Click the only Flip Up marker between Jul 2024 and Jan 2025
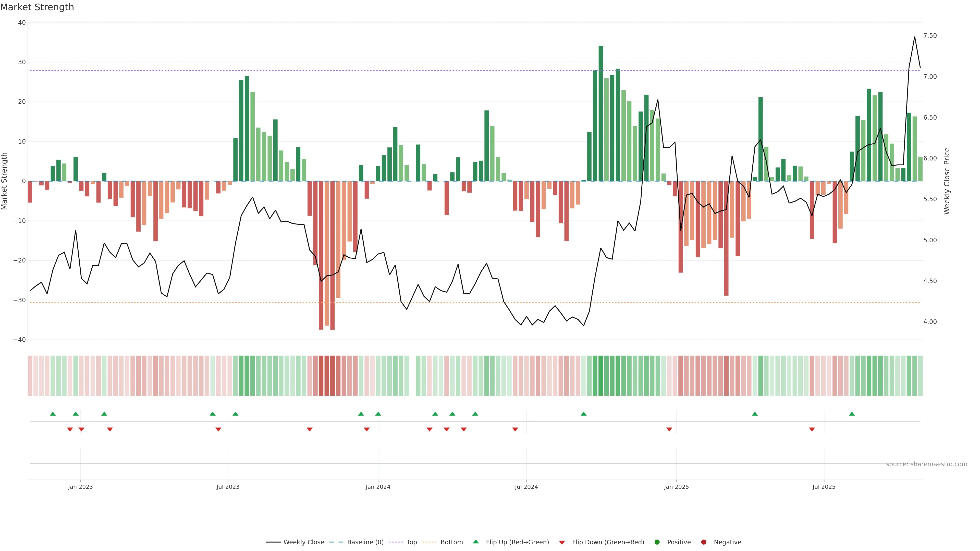The image size is (980, 551). pyautogui.click(x=584, y=414)
